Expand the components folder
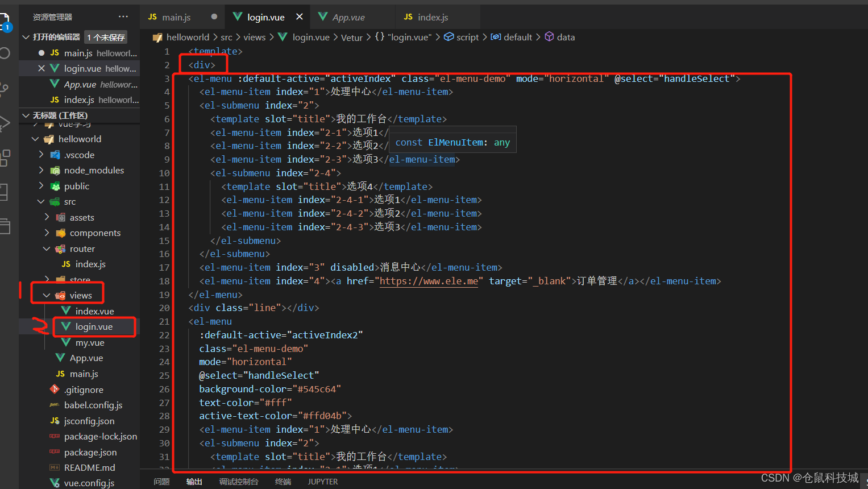Viewport: 868px width, 489px height. click(x=47, y=233)
